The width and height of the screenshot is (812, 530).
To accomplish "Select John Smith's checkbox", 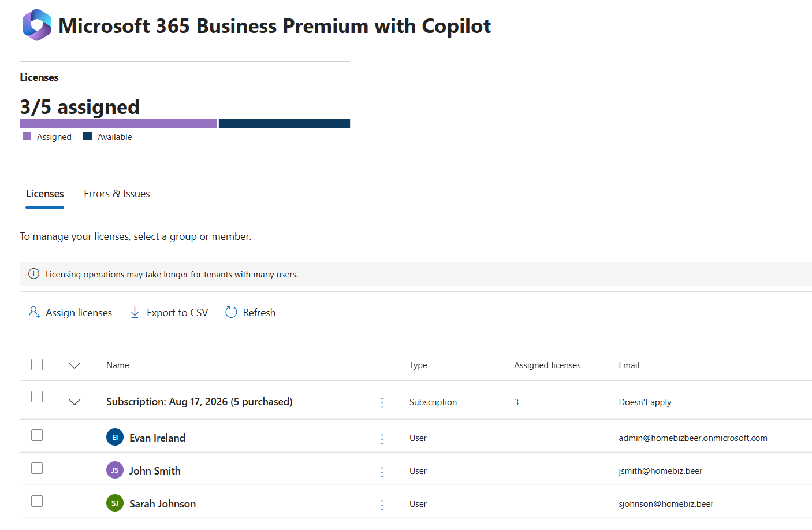I will tap(37, 468).
